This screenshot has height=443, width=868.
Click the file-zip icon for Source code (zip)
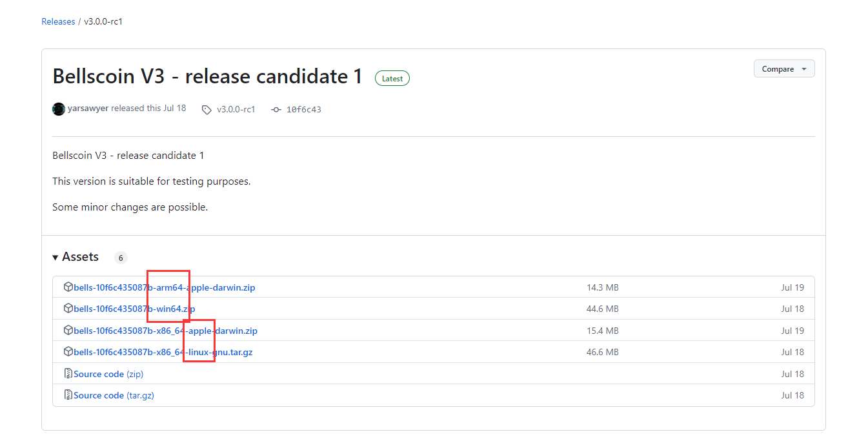(68, 374)
